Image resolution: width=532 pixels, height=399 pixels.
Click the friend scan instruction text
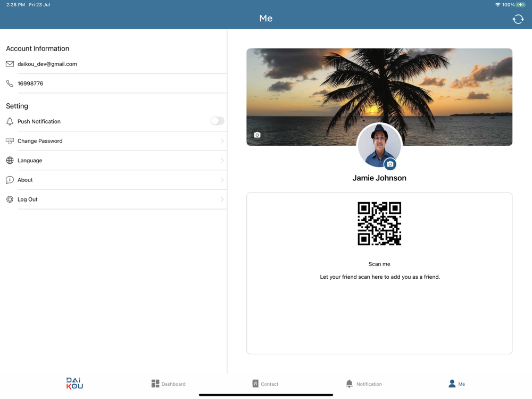pyautogui.click(x=380, y=277)
